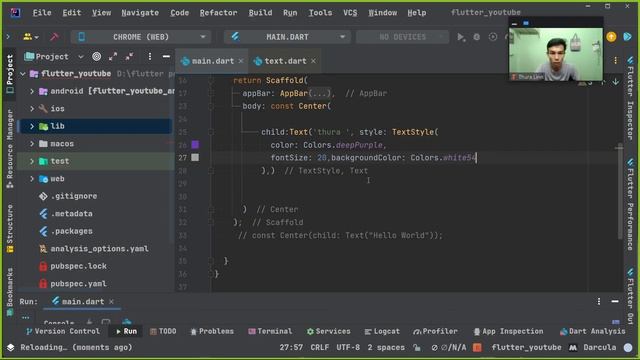Open the Flutter Inspector side panel
The width and height of the screenshot is (640, 360).
pos(630,98)
